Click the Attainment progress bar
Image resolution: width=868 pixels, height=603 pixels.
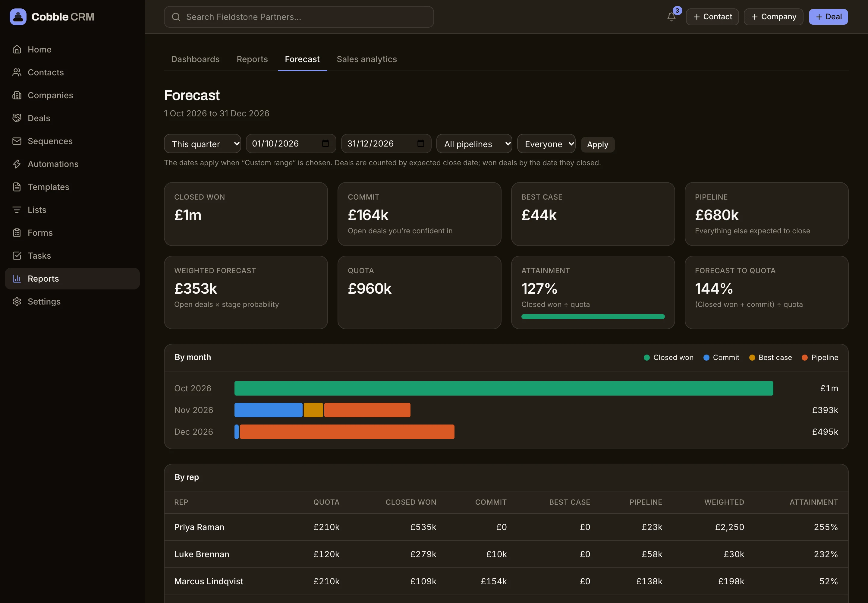click(x=593, y=317)
